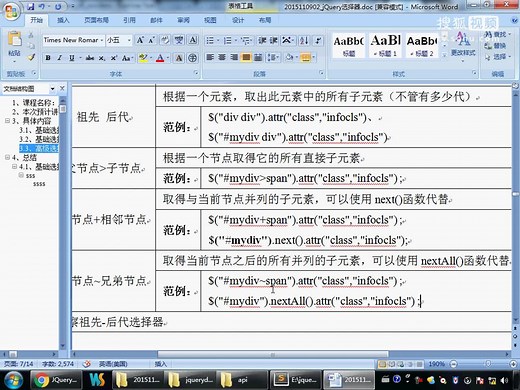The height and width of the screenshot is (390, 520).
Task: Click zoom out minus button
Action: 454,364
